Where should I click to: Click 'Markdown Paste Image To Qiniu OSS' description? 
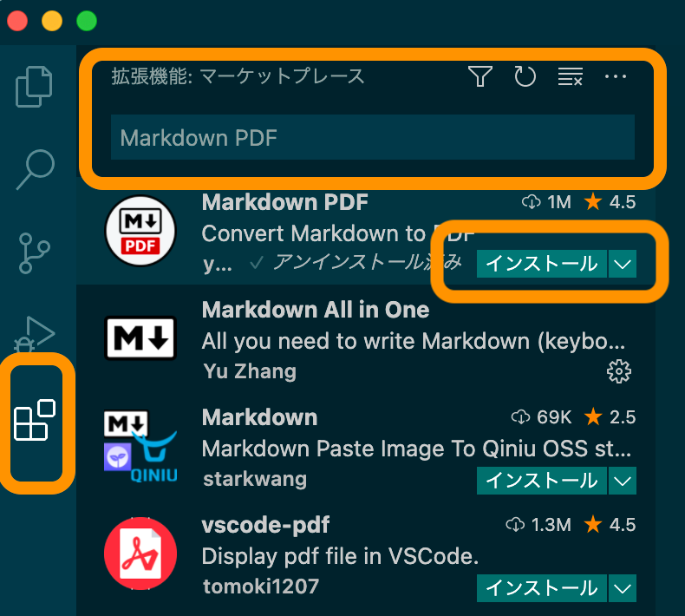pos(417,449)
